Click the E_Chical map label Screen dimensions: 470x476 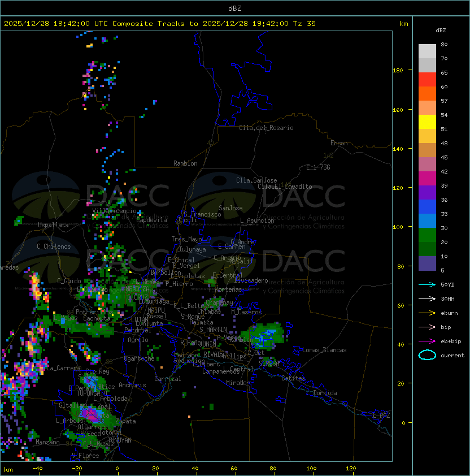click(181, 260)
